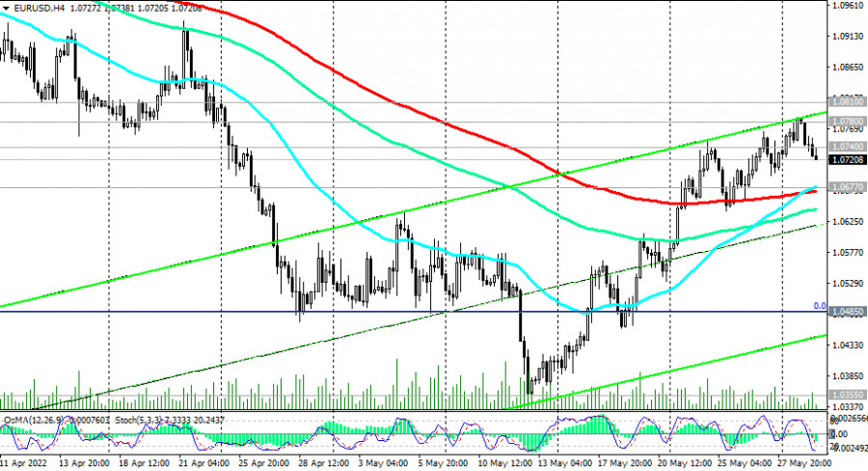Click the 1.05770 price axis value
The height and width of the screenshot is (471, 868).
(x=848, y=253)
